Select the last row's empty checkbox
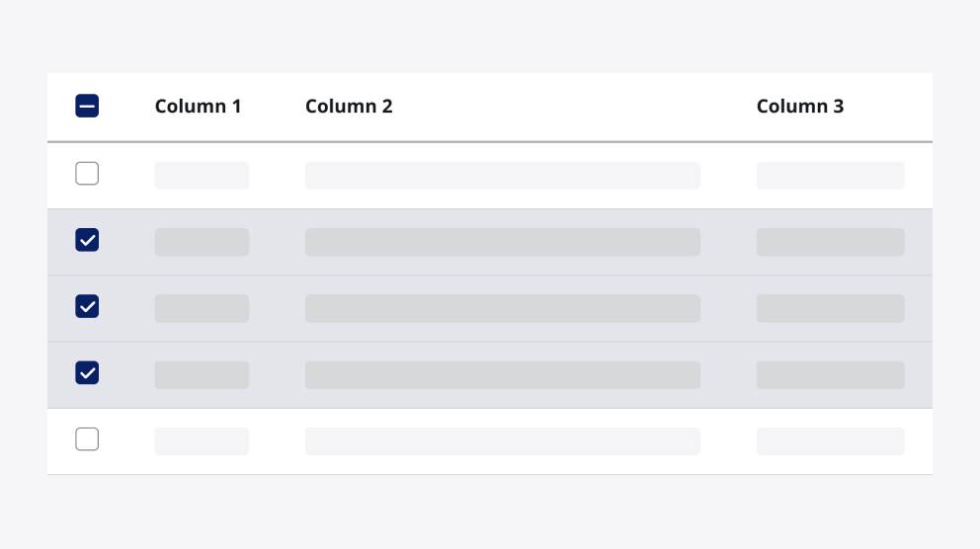This screenshot has height=549, width=980. coord(87,439)
